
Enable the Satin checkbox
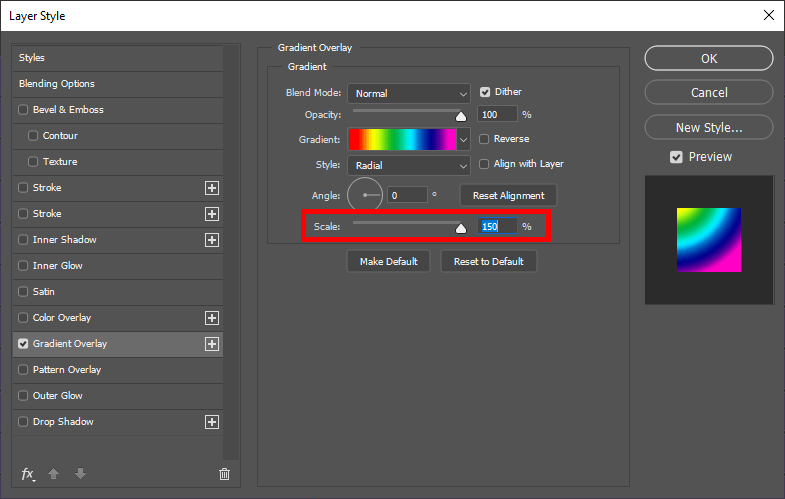coord(23,292)
